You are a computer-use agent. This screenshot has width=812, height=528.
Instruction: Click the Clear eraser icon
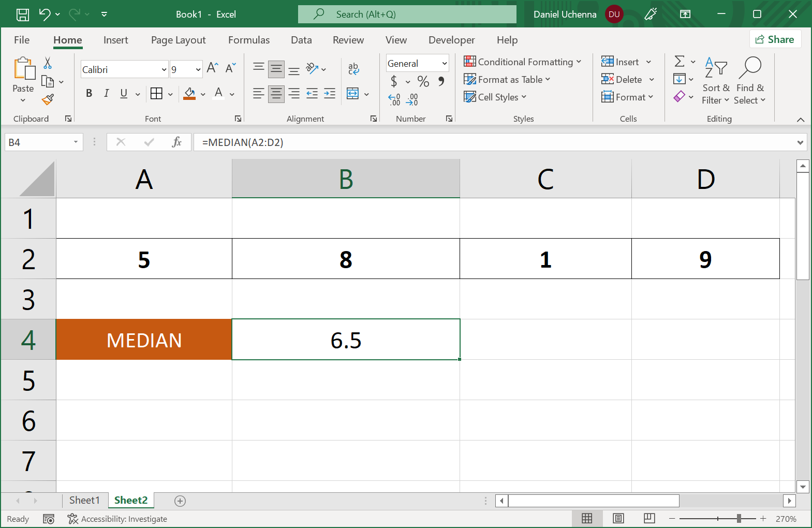pos(680,97)
